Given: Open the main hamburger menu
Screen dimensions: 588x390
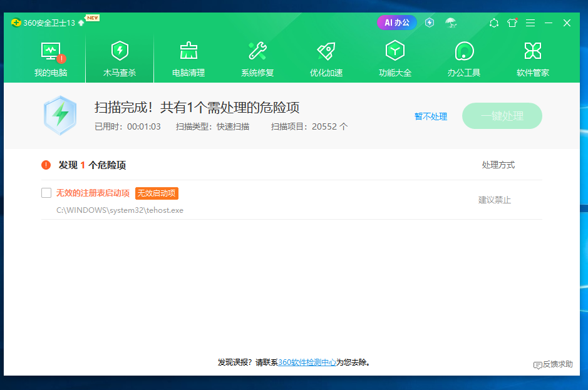Looking at the screenshot, I should [x=530, y=23].
